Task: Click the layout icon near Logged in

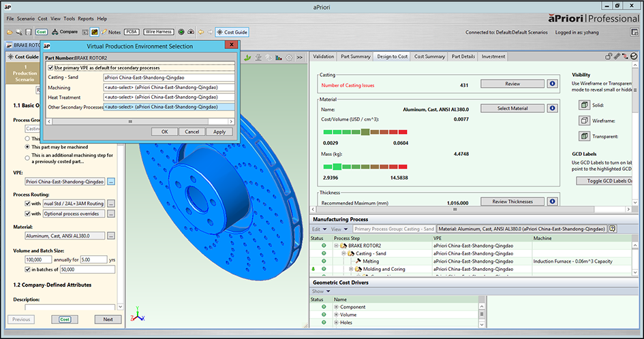Action: point(634,32)
